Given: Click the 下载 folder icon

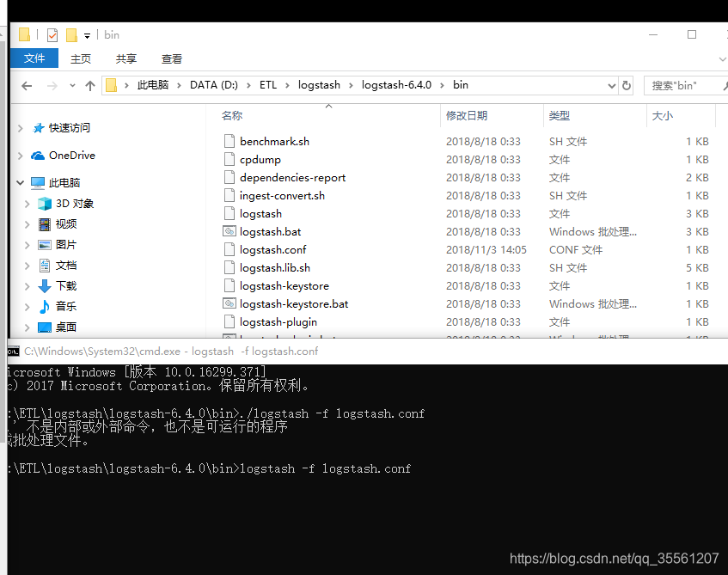Looking at the screenshot, I should [45, 286].
